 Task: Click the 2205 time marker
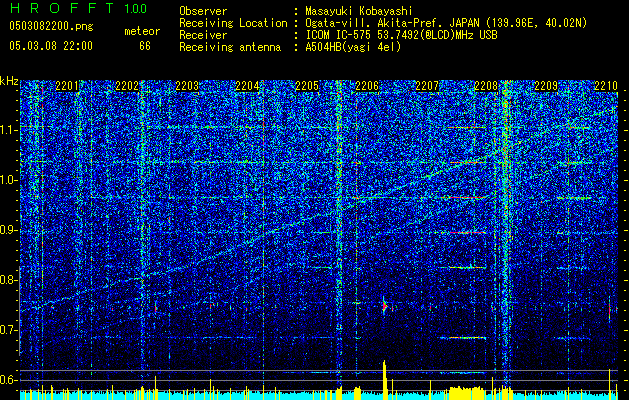tap(307, 86)
